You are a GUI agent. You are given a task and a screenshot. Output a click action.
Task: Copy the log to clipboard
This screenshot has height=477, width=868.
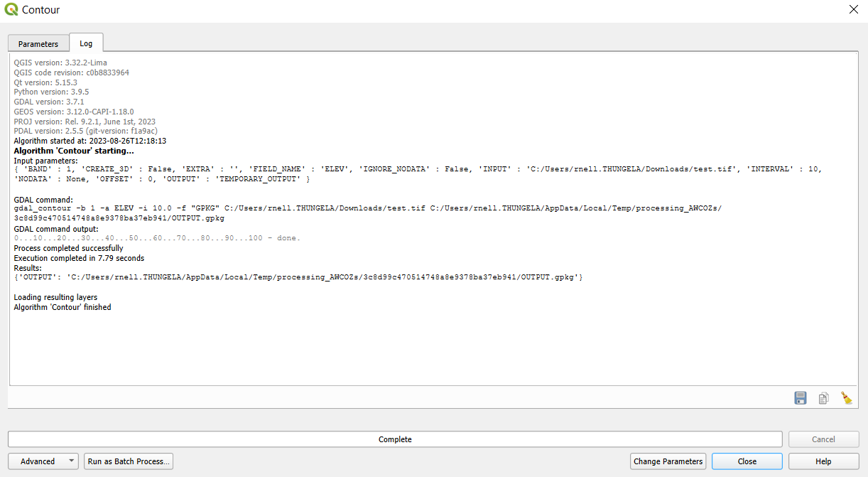pyautogui.click(x=823, y=398)
